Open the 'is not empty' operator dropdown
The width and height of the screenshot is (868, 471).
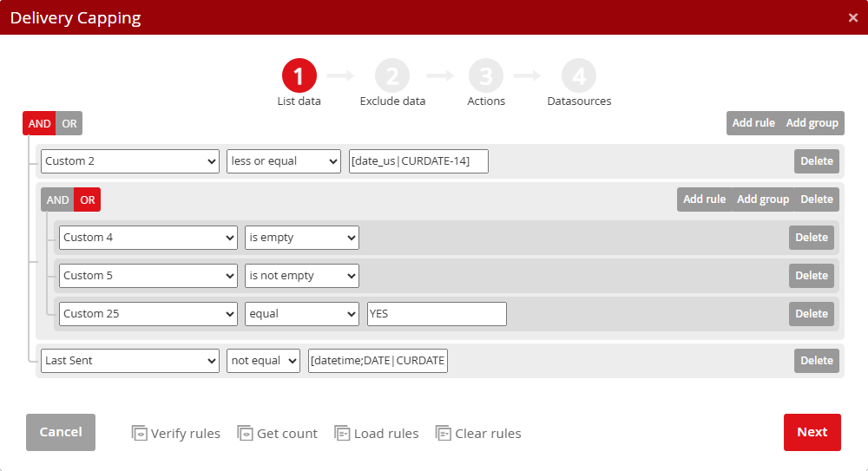(x=301, y=276)
